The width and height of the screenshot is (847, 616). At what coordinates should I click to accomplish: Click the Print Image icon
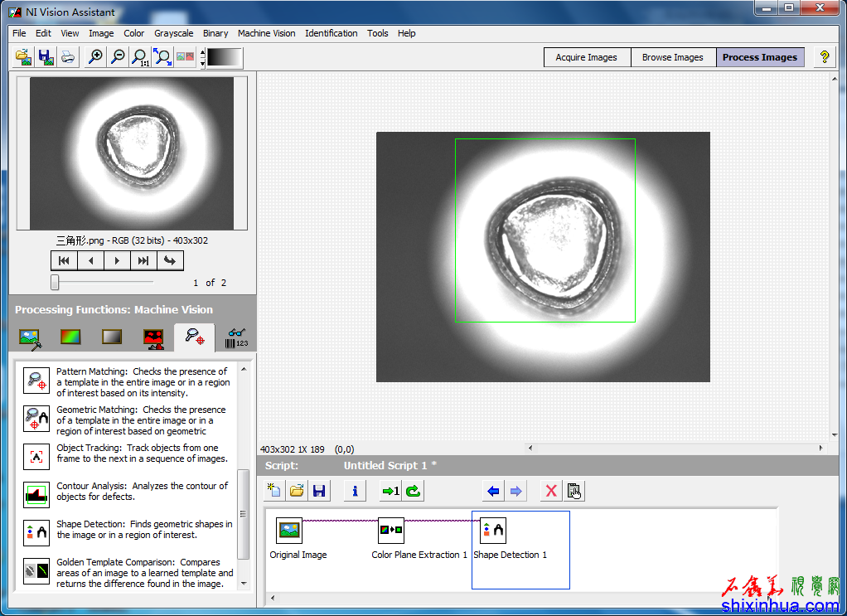(x=68, y=56)
